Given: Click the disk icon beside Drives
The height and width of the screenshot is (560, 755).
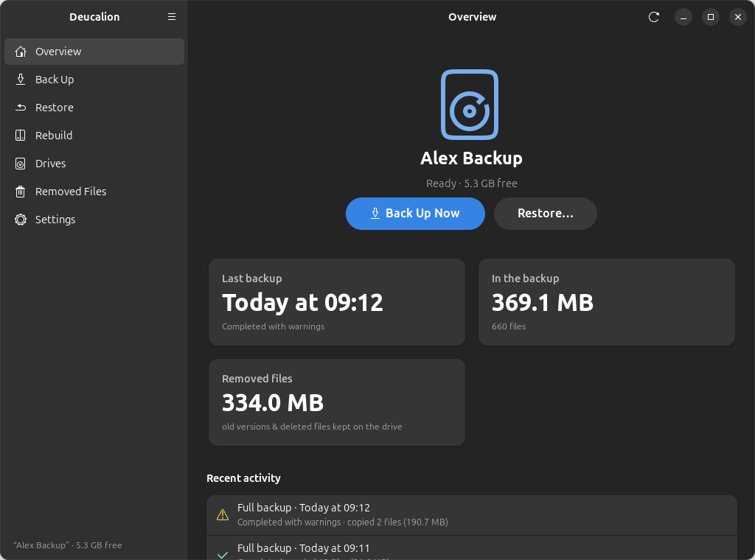Looking at the screenshot, I should [20, 164].
